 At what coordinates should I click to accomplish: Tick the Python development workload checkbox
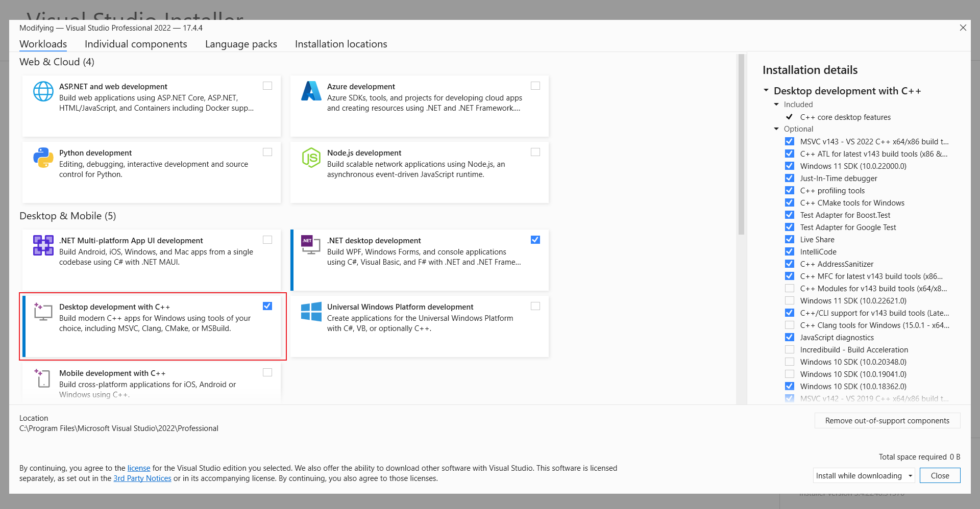point(267,152)
